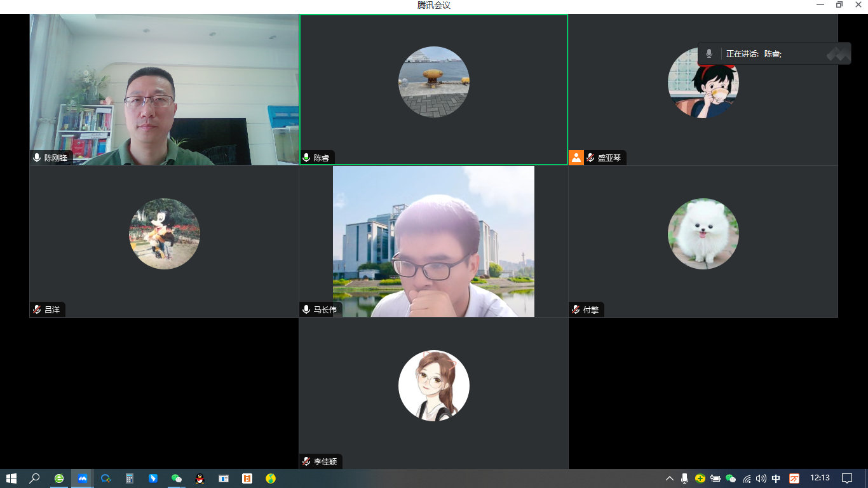
Task: Open the Windows Start menu
Action: pos(11,478)
